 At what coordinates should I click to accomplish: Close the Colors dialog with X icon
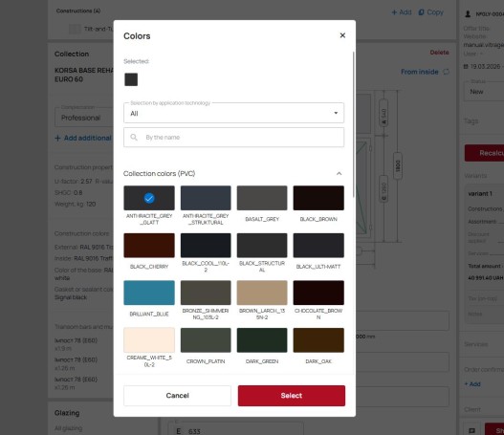pos(342,35)
